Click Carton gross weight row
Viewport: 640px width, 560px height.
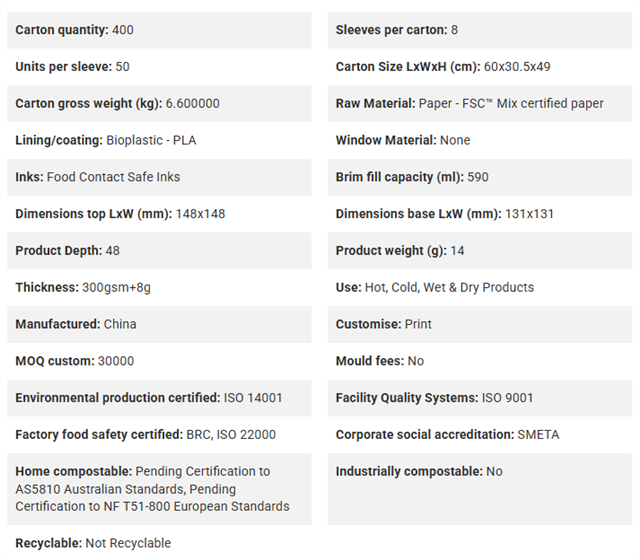pyautogui.click(x=159, y=104)
